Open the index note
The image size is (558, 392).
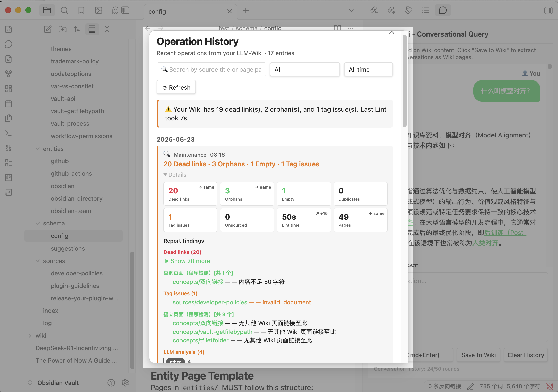[51, 311]
